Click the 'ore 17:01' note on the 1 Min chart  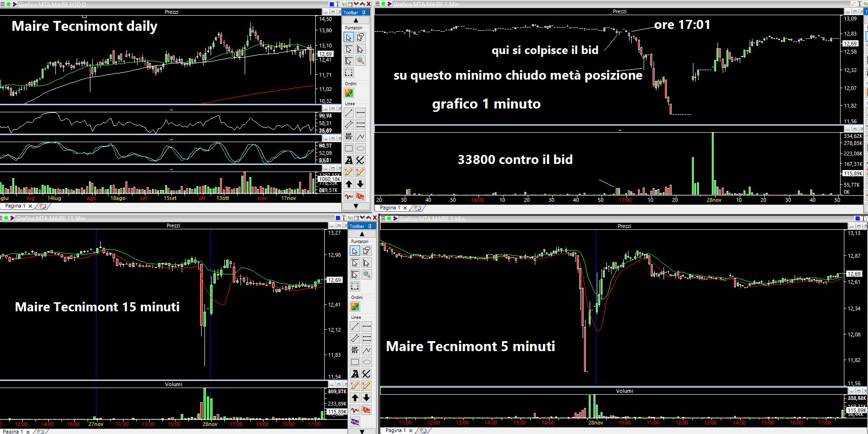[x=682, y=25]
